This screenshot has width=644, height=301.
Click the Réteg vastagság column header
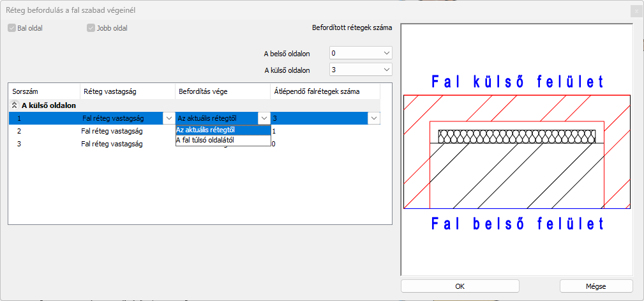coord(127,91)
